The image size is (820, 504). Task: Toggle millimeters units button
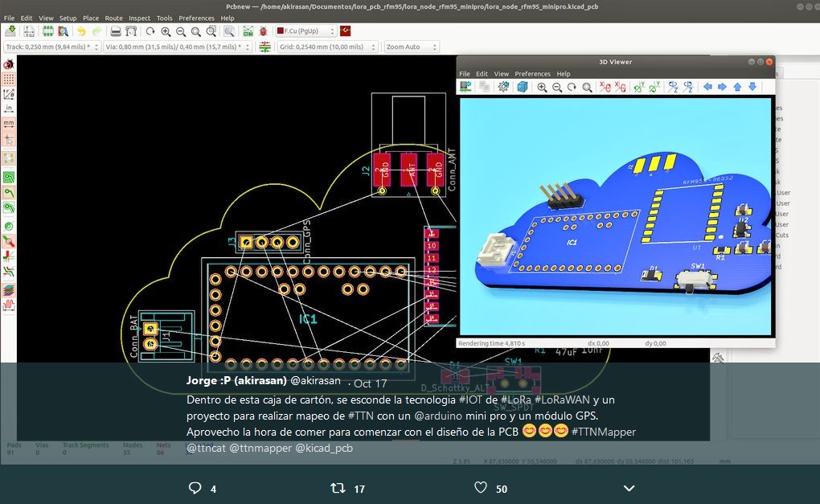click(9, 124)
